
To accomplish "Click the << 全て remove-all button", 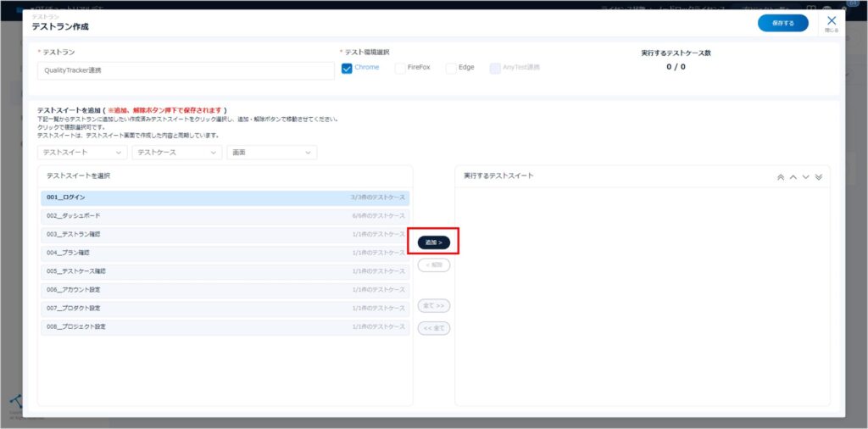I will tap(434, 328).
